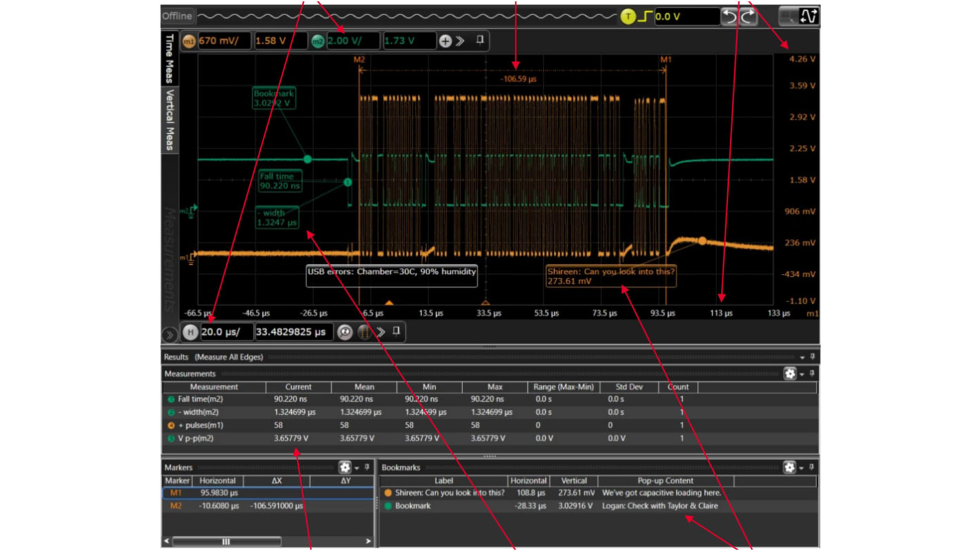Screen dimensions: 980x551
Task: Expand the left side panel chevron
Action: [169, 334]
